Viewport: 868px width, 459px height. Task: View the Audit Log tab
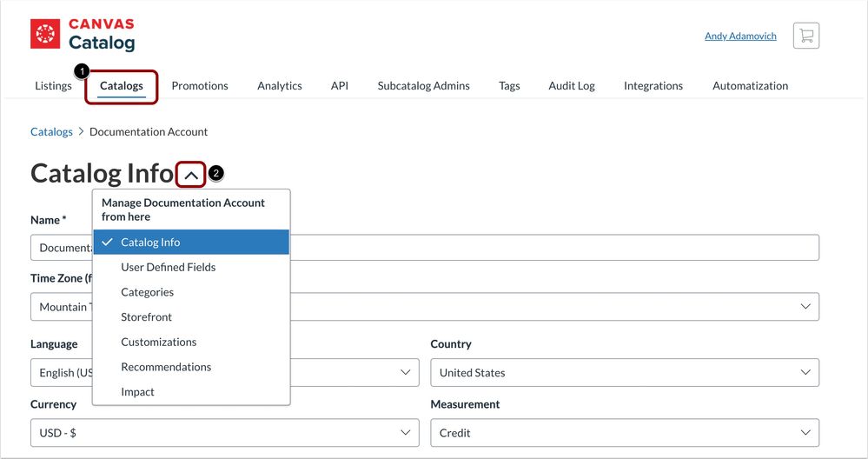[572, 86]
